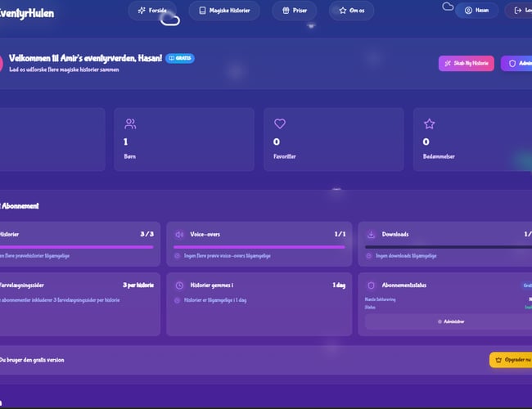
Task: Open the Hasan user profile button
Action: [x=476, y=11]
